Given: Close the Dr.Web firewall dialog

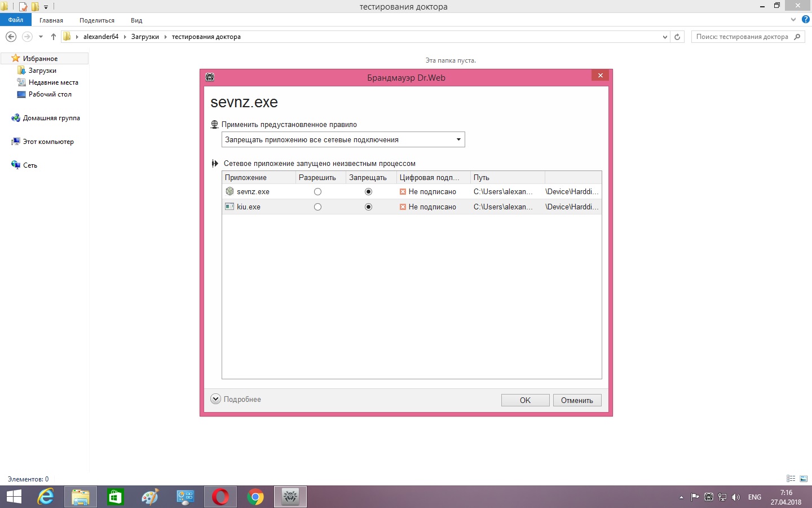Looking at the screenshot, I should 600,76.
